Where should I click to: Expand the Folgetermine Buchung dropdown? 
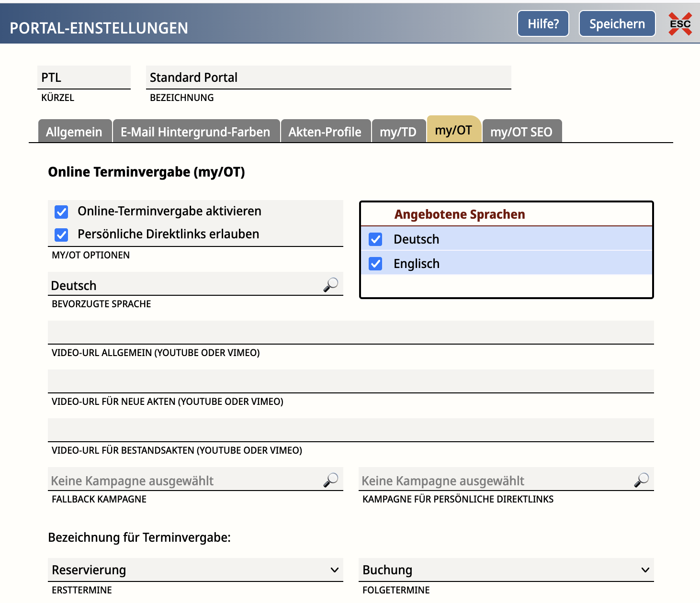pos(506,570)
